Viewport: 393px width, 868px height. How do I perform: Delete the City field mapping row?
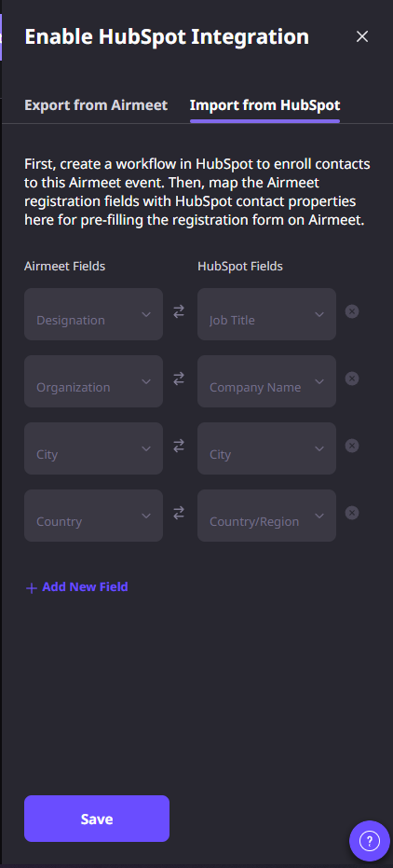point(352,446)
